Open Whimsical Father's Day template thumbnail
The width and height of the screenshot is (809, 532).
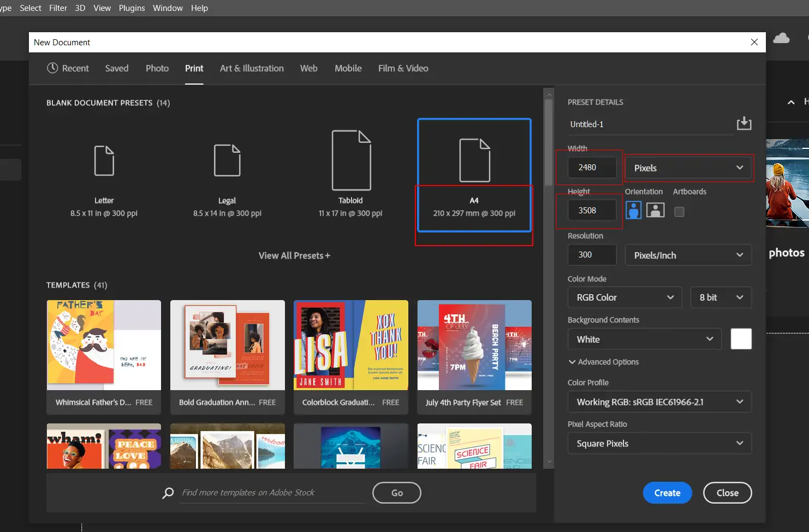point(104,345)
